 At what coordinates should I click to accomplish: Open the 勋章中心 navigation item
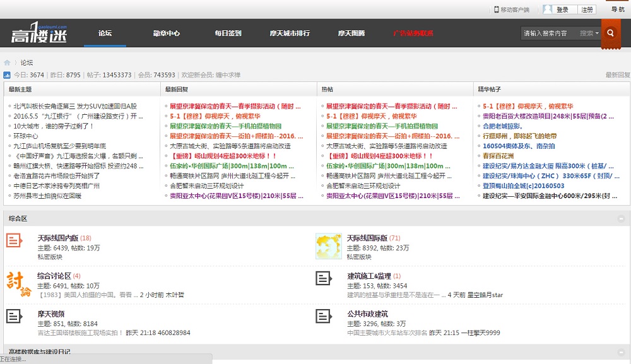click(x=166, y=33)
